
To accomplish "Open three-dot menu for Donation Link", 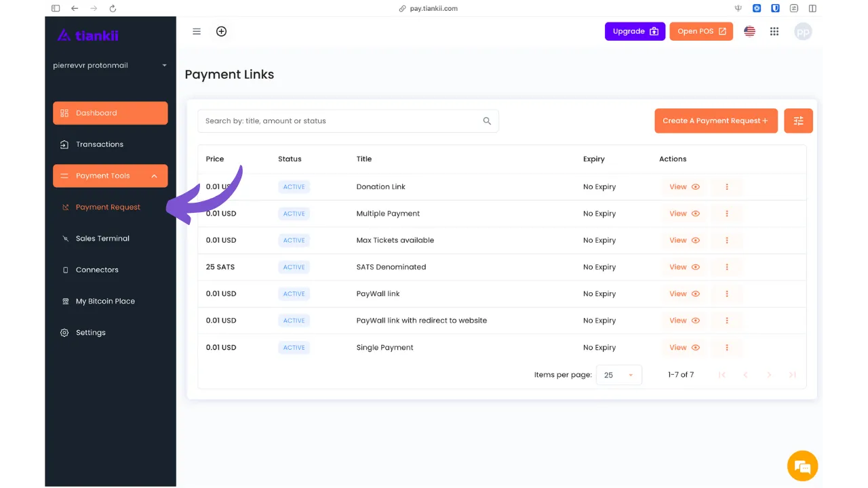I will (726, 187).
